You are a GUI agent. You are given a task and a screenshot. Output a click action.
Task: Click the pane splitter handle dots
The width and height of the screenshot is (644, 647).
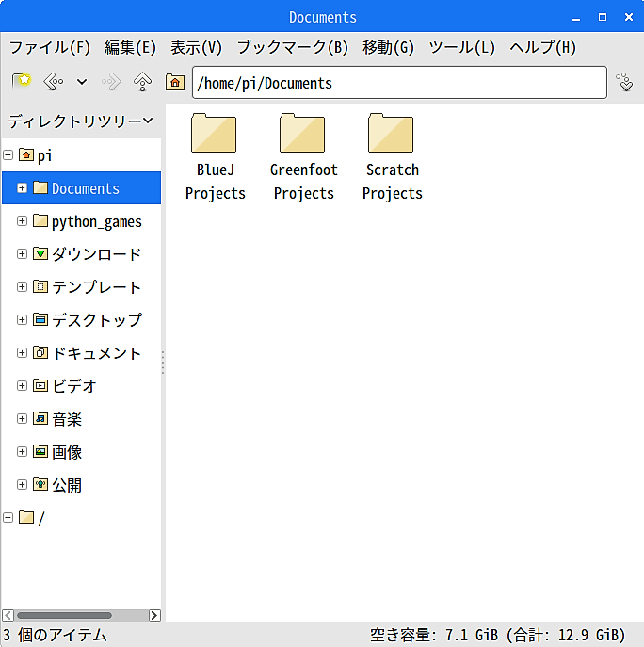(x=163, y=363)
